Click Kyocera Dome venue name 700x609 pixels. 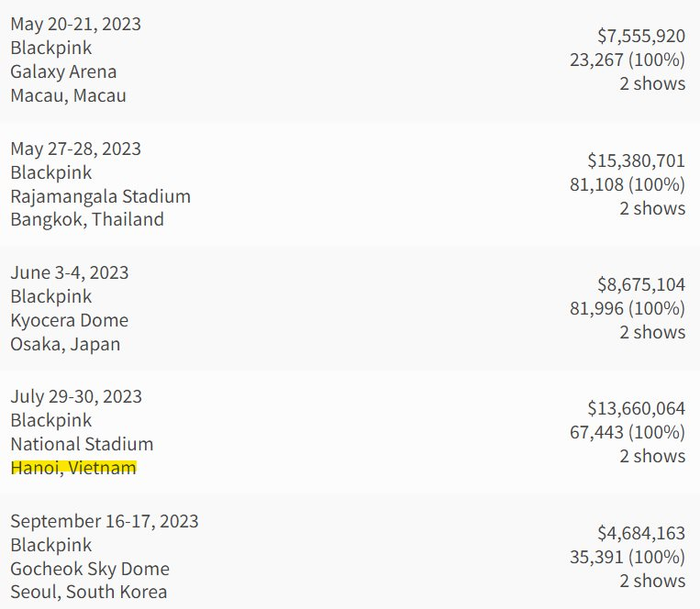pyautogui.click(x=69, y=321)
